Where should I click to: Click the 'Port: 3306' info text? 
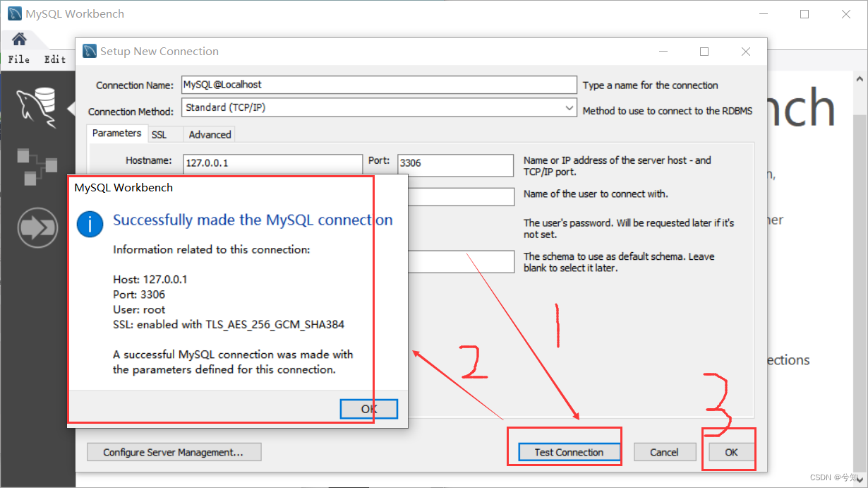(x=139, y=294)
